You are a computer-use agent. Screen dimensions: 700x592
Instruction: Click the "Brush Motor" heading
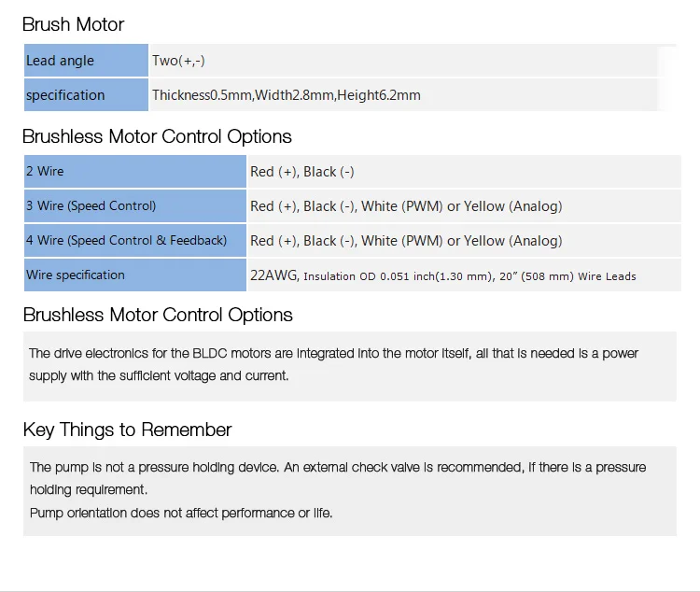coord(73,25)
